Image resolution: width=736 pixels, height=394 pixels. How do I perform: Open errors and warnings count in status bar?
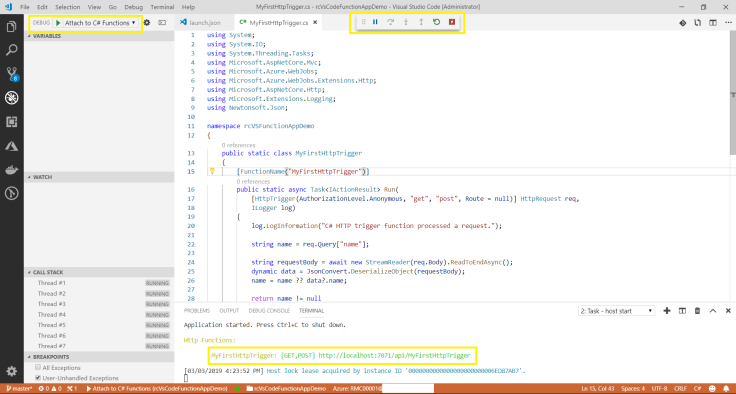pos(50,389)
